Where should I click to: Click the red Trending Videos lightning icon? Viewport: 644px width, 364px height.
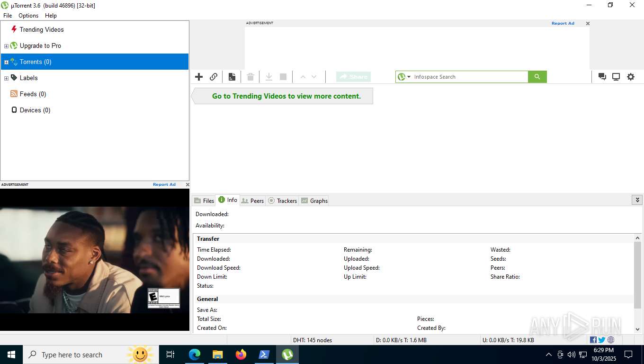(x=14, y=29)
